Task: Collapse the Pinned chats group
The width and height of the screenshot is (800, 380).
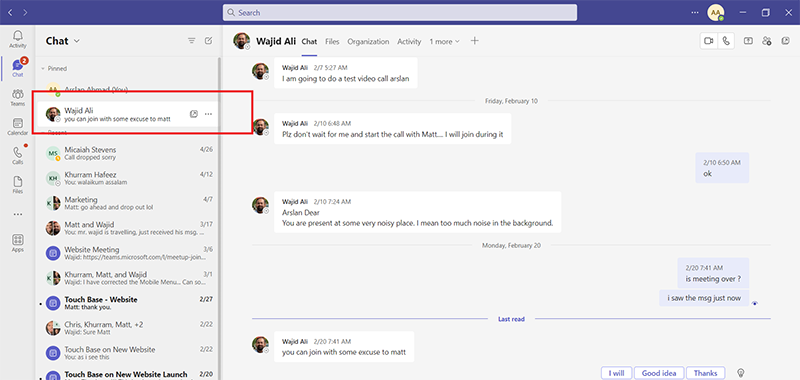Action: (42, 68)
